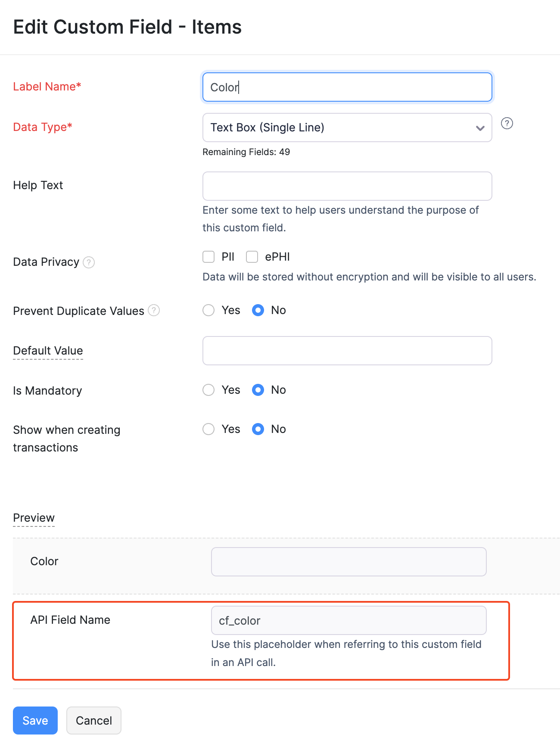The image size is (560, 747).
Task: Check the PII checkbox
Action: (x=208, y=256)
